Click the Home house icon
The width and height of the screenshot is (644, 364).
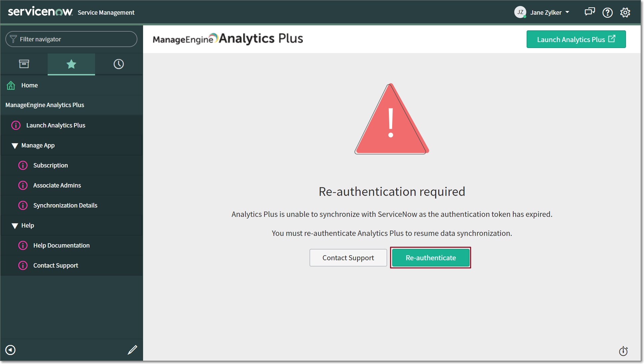11,85
